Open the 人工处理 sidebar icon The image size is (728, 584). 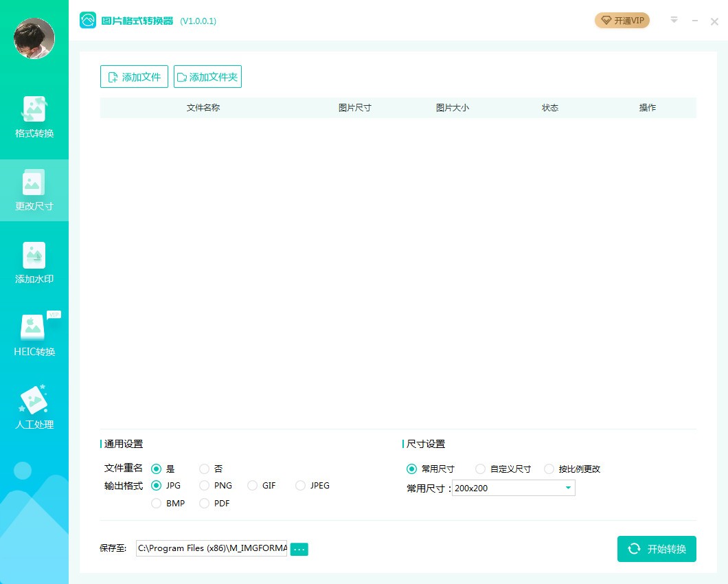click(x=34, y=401)
